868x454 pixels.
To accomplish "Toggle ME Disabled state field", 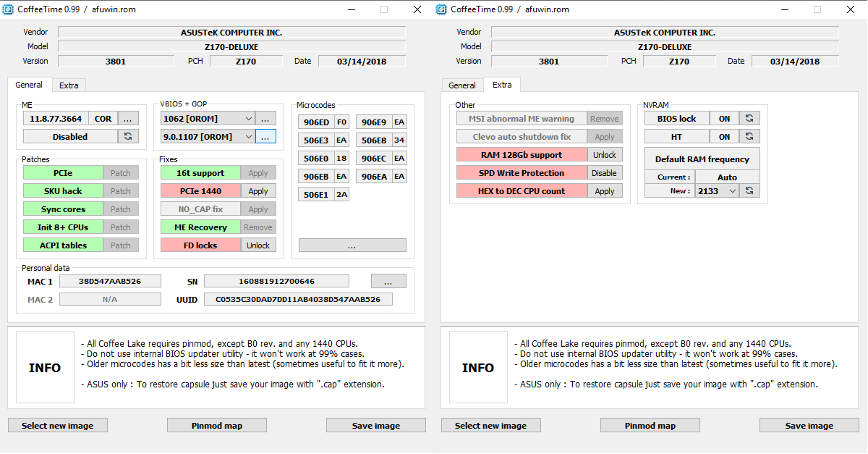I will click(x=70, y=136).
